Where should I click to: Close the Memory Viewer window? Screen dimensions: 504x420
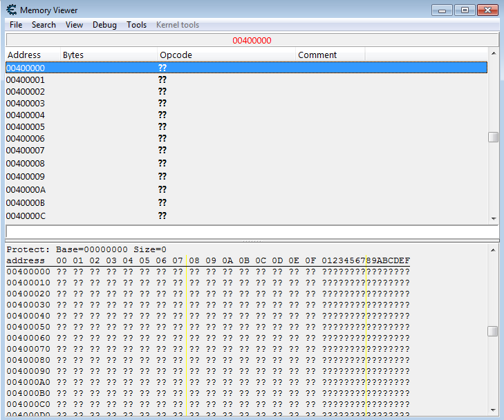(487, 10)
